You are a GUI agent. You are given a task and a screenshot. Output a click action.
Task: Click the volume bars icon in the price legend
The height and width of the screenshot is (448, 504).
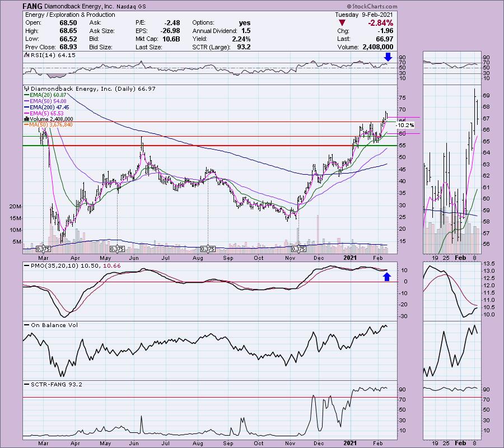pos(27,119)
